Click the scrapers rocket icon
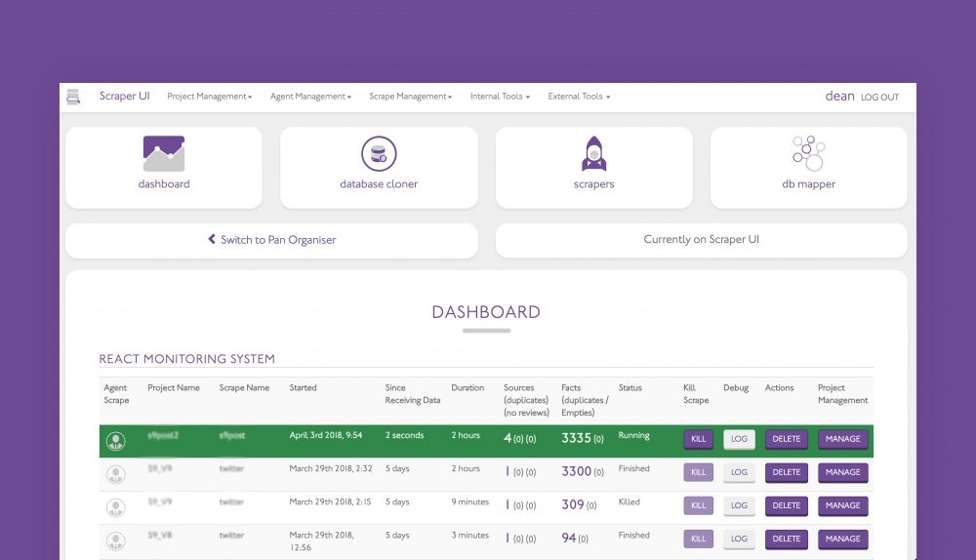Image resolution: width=976 pixels, height=560 pixels. [x=593, y=154]
